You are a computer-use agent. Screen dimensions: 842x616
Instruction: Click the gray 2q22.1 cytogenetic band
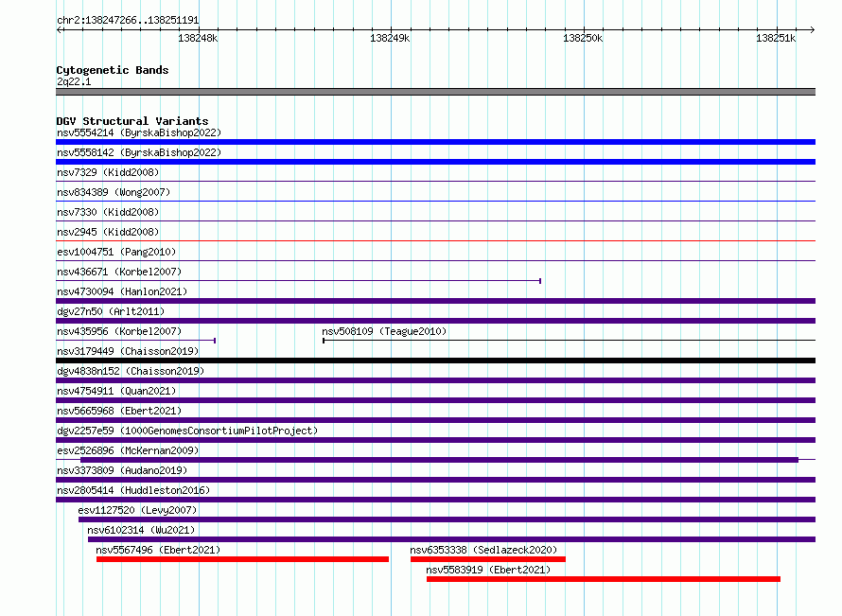(435, 92)
